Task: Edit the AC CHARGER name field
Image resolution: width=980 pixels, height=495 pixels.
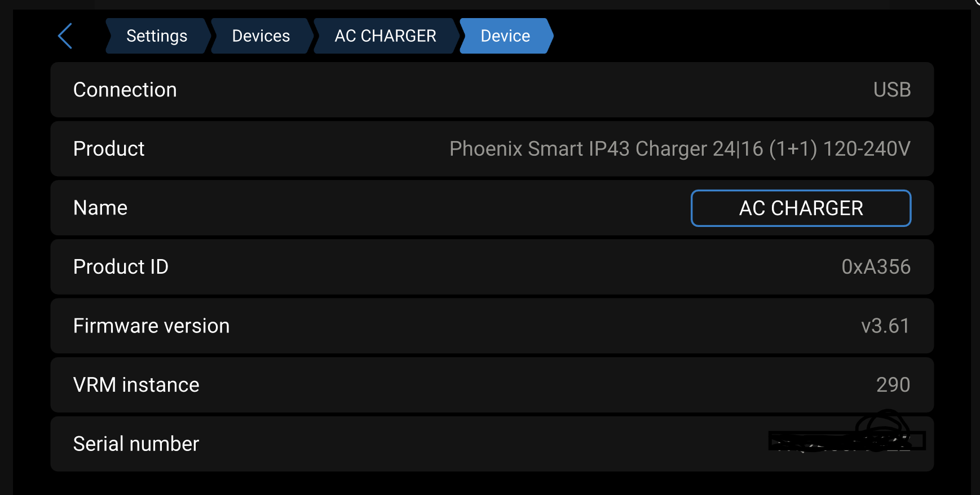Action: (x=801, y=208)
